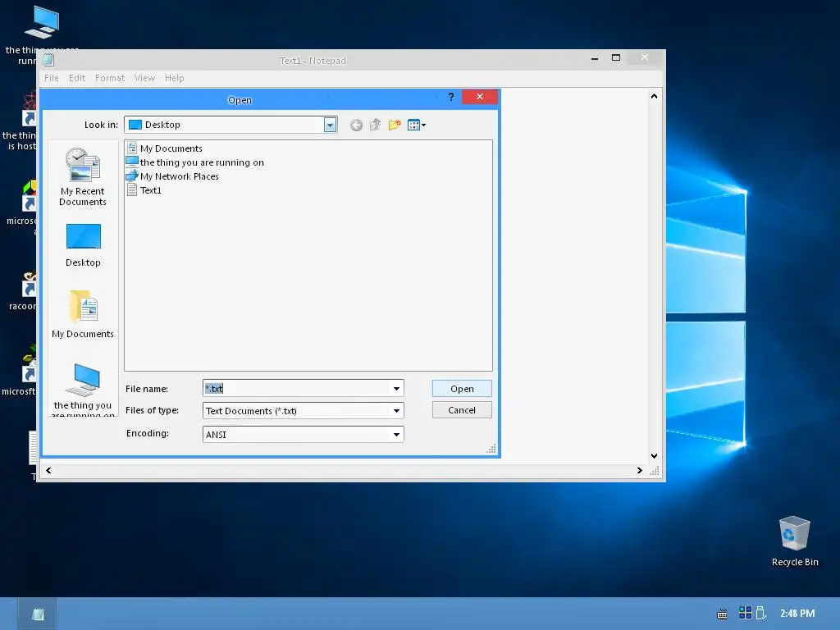Select My Recent Documents in places bar
The height and width of the screenshot is (630, 840).
pyautogui.click(x=83, y=177)
